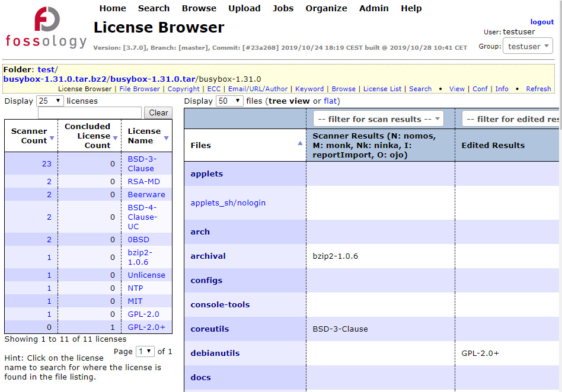Open busybox-1.31.0.tar breadcrumb link

tap(153, 79)
